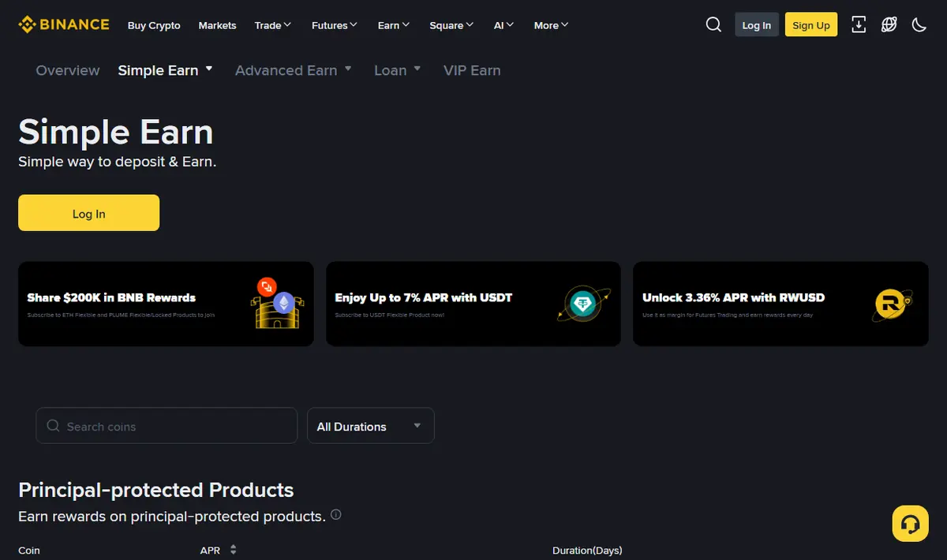Click the Binance logo

coord(64,24)
